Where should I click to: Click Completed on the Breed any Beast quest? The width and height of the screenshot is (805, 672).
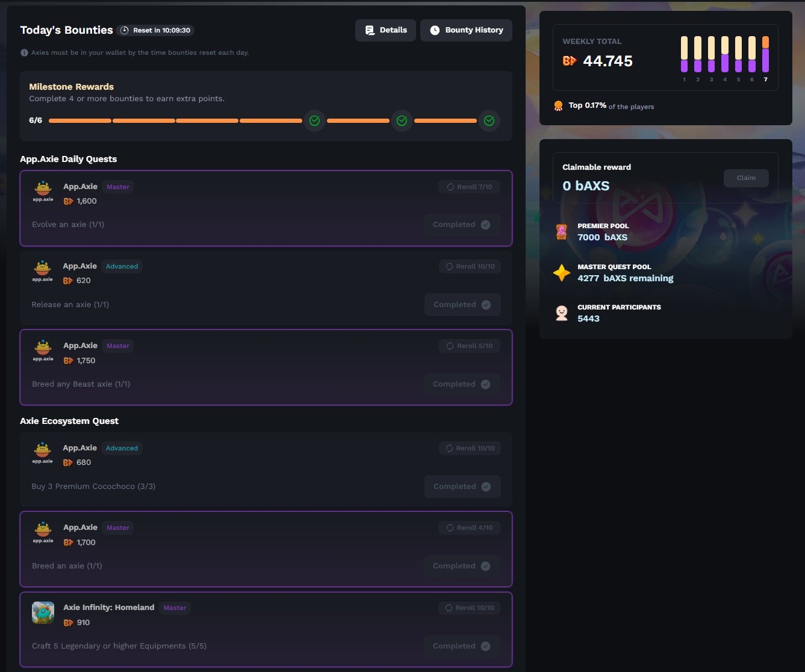[461, 384]
